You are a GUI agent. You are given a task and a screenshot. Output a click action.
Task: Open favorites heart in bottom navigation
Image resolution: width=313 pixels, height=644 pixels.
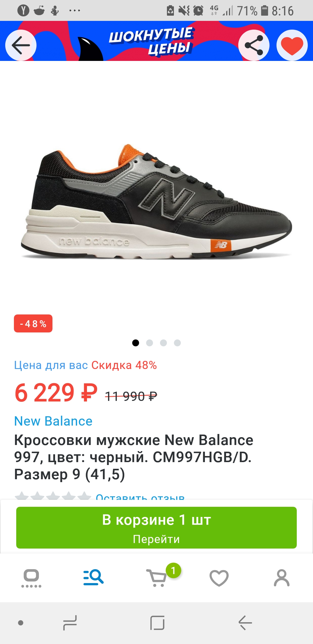click(219, 578)
